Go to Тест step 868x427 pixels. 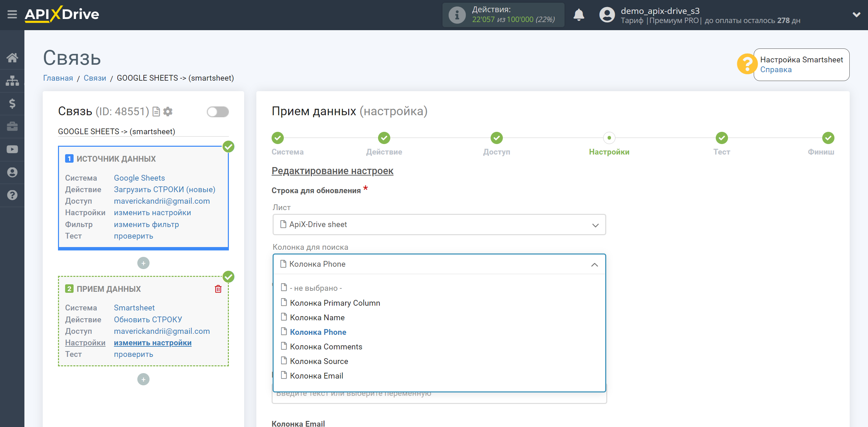point(722,138)
